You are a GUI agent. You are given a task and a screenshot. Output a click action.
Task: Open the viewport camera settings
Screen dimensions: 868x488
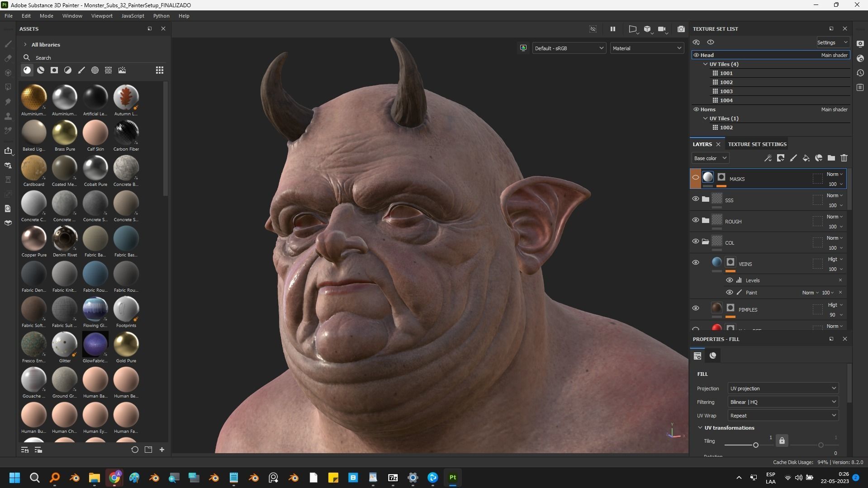click(x=662, y=29)
